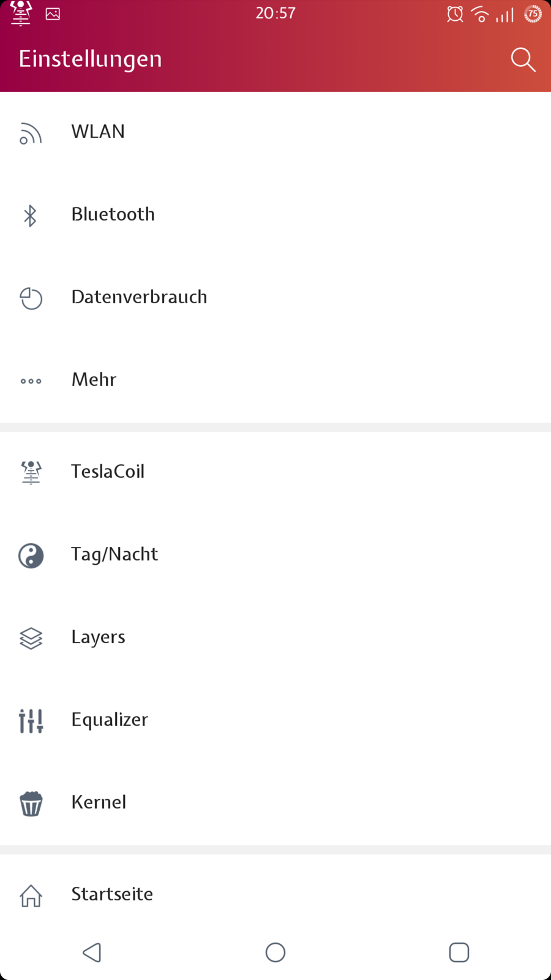551x980 pixels.
Task: Select the Datenverbrauch menu item
Action: (139, 297)
